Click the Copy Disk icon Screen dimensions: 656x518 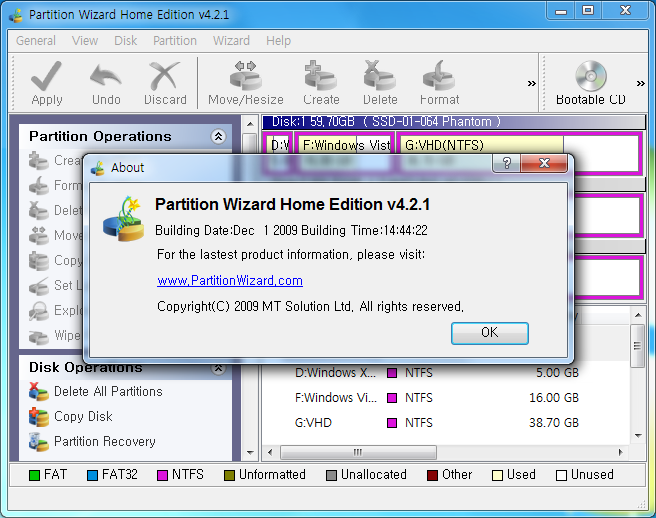[38, 417]
